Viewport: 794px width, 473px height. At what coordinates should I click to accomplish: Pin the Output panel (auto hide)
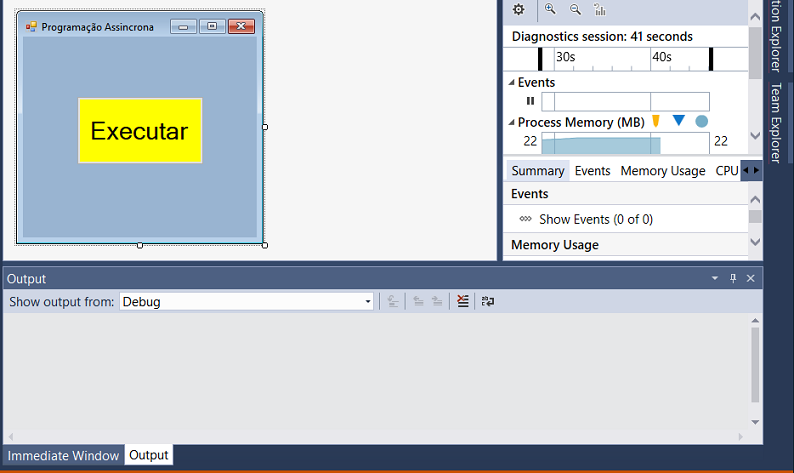pyautogui.click(x=733, y=278)
